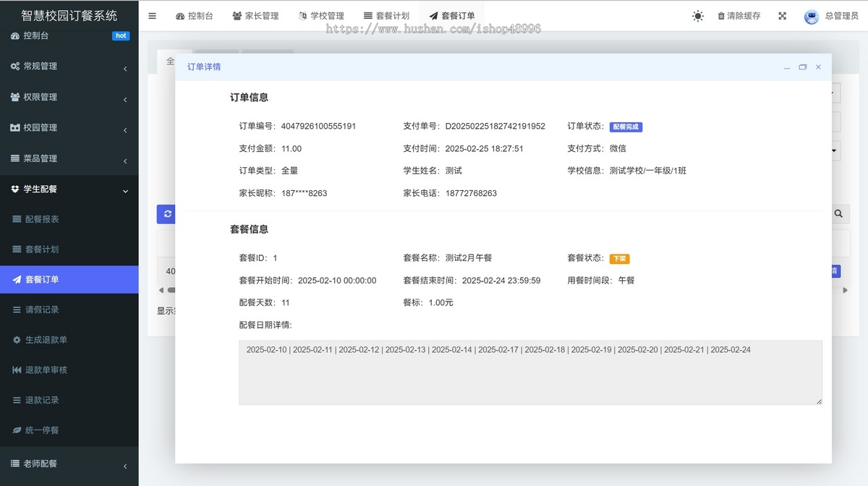Click the dashboard icon beside sidebar 控制台
The image size is (868, 486).
15,35
